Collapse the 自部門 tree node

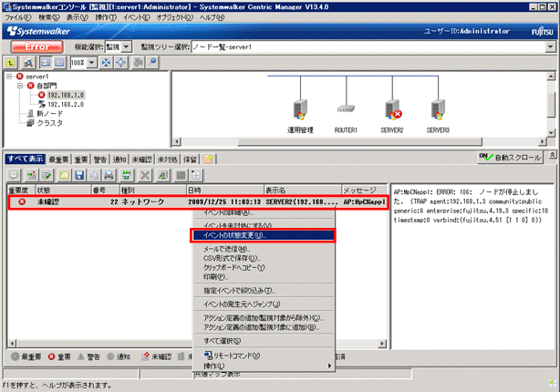point(20,86)
